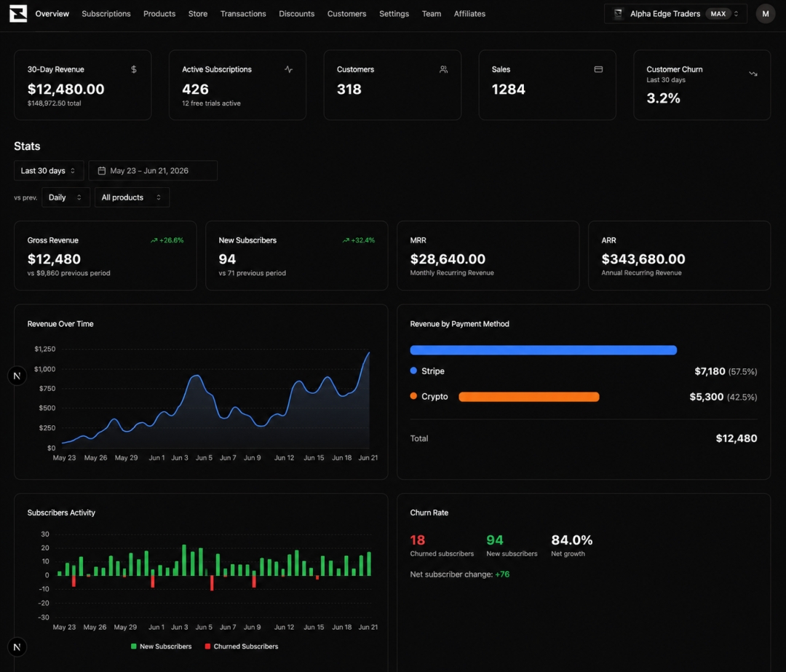This screenshot has width=786, height=672.
Task: Click the N badge beside Subscribers Activity legend
Action: coord(17,647)
